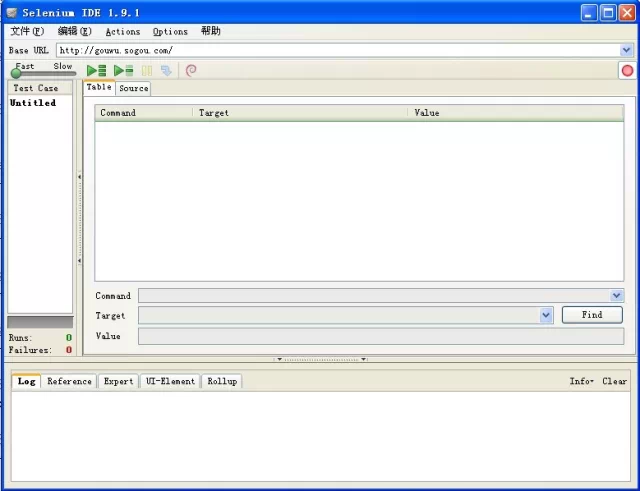This screenshot has height=491, width=640.
Task: Click the Target input field
Action: 339,315
